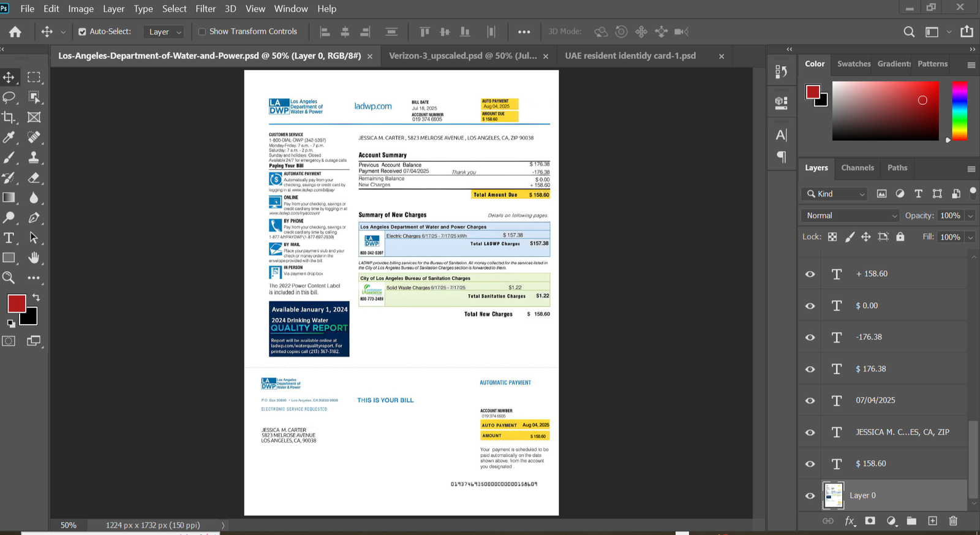Select the Hand tool
The height and width of the screenshot is (535, 980).
(34, 258)
